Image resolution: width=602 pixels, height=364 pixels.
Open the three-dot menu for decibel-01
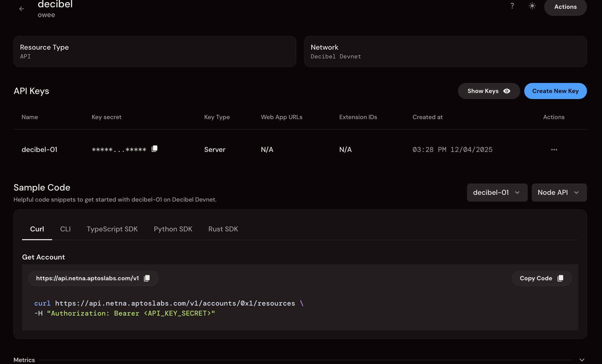[x=554, y=150]
